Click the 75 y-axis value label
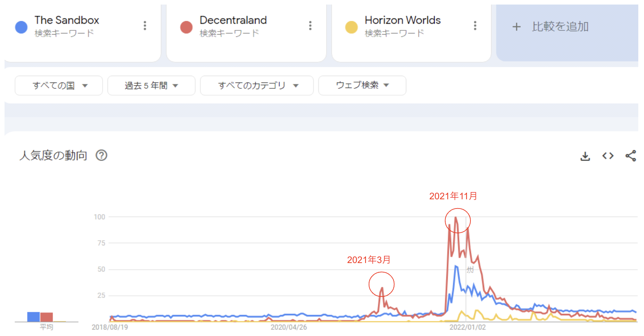Viewport: 644px width, 336px height. tap(101, 243)
